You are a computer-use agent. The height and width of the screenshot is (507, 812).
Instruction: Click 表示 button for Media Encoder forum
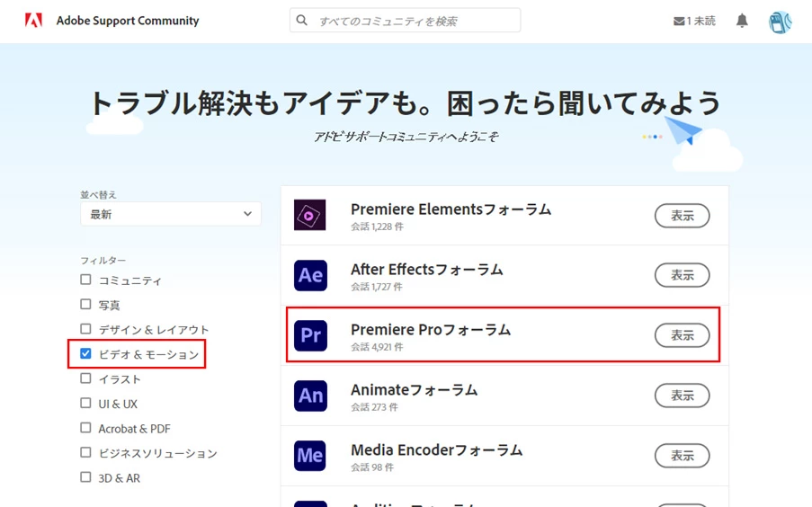tap(682, 456)
